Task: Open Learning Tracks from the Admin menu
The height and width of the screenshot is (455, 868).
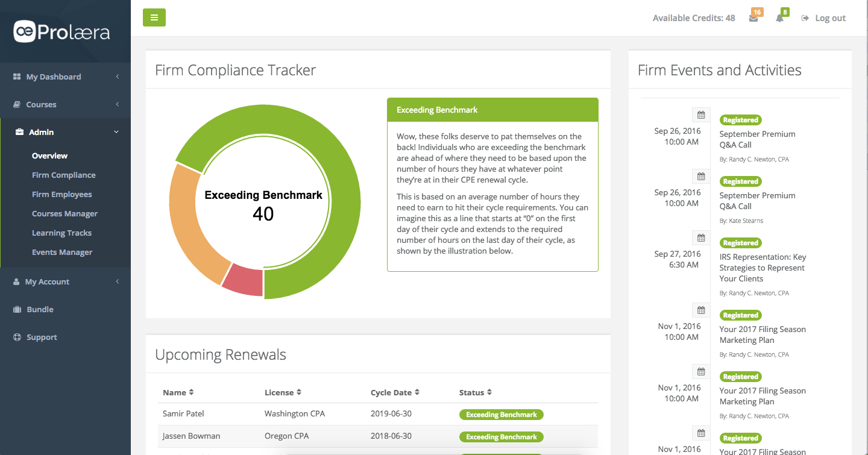Action: pos(62,233)
